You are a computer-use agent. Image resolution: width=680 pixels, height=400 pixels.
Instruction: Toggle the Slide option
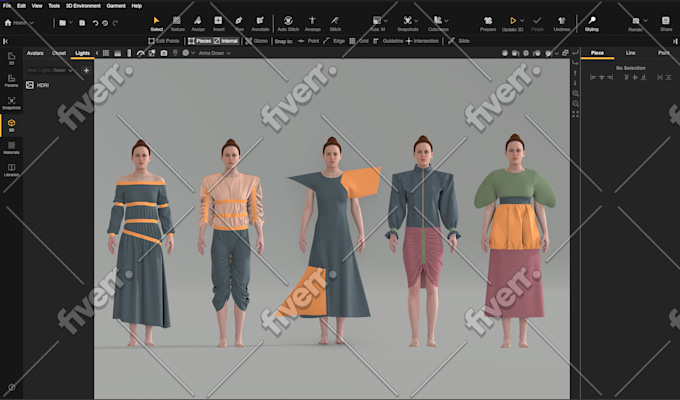459,41
